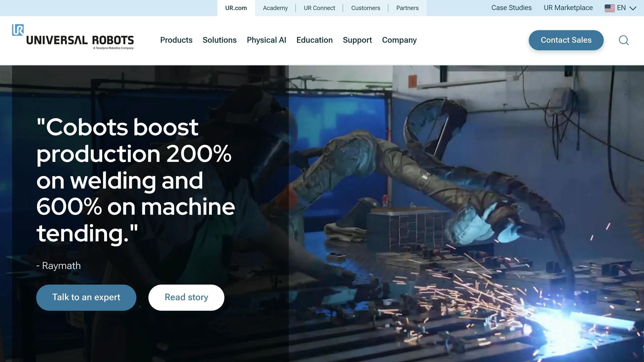Switch to the Customers tab
Screen dimensions: 644x362
(x=366, y=8)
